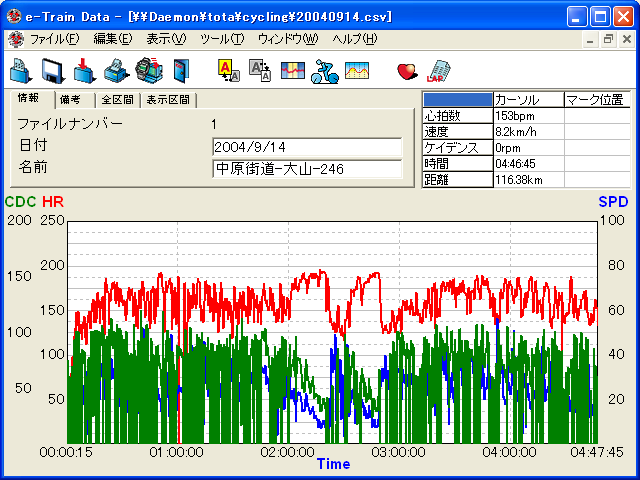Screen dimensions: 640x480
Task: Open the 表示(V) menu
Action: [x=166, y=39]
